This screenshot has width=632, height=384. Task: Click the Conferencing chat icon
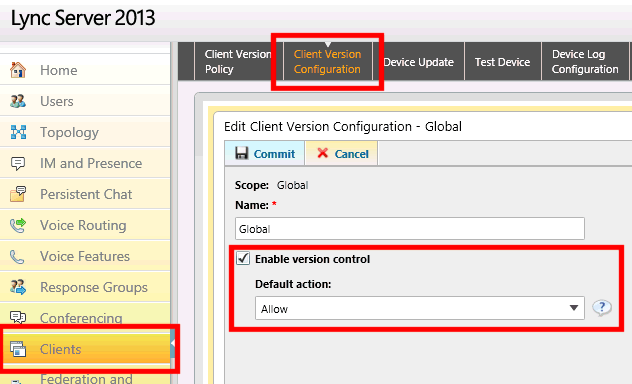18,317
